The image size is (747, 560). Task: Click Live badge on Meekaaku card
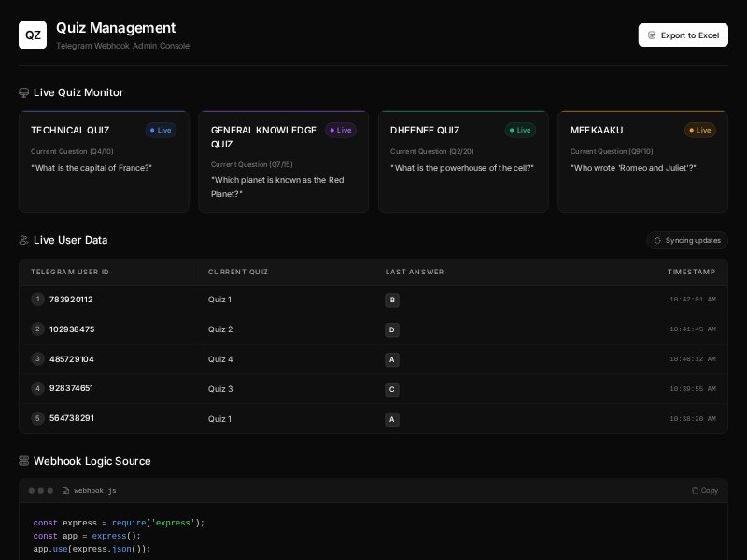(700, 131)
